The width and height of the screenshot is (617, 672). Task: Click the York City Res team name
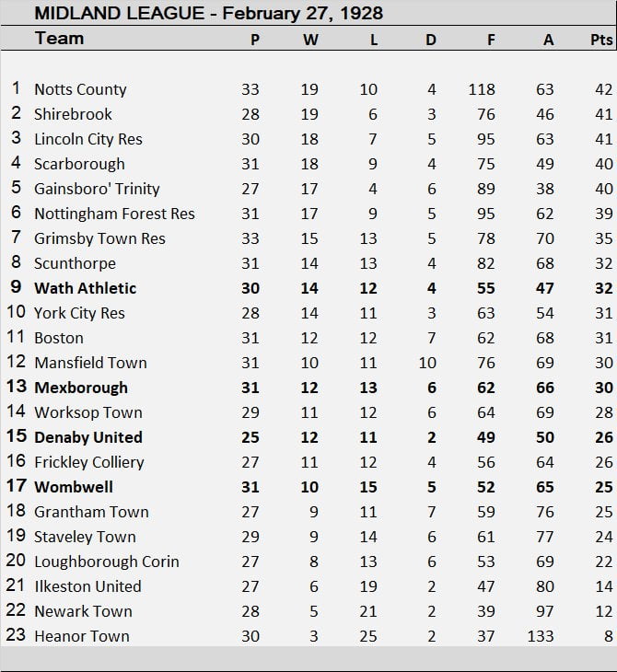(79, 313)
